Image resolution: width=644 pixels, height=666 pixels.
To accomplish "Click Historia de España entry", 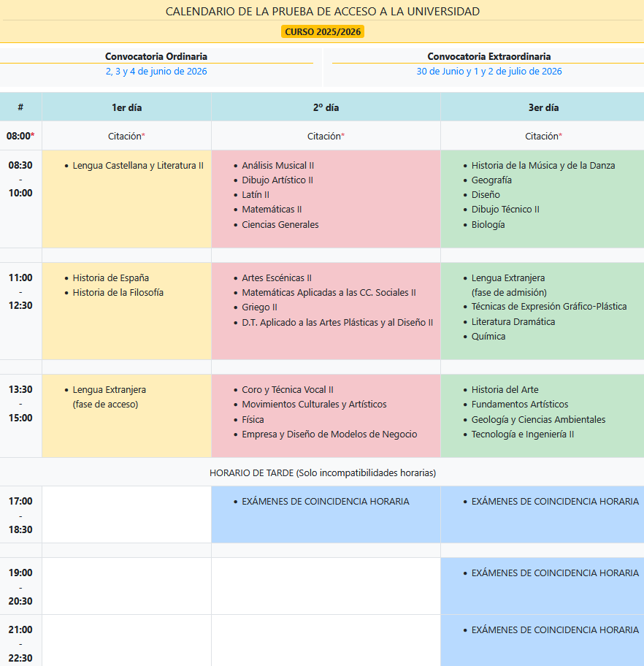I will [110, 277].
